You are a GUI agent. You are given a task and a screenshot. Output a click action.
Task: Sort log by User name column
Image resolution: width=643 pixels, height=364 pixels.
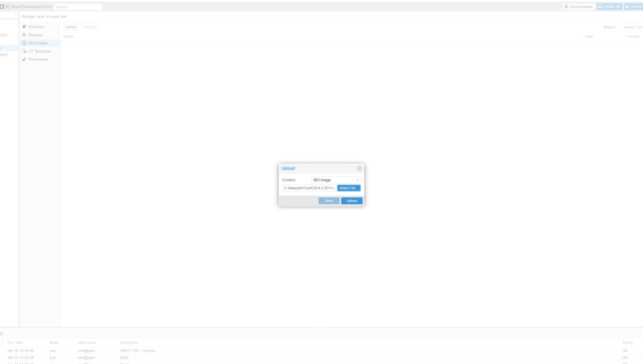coord(96,343)
